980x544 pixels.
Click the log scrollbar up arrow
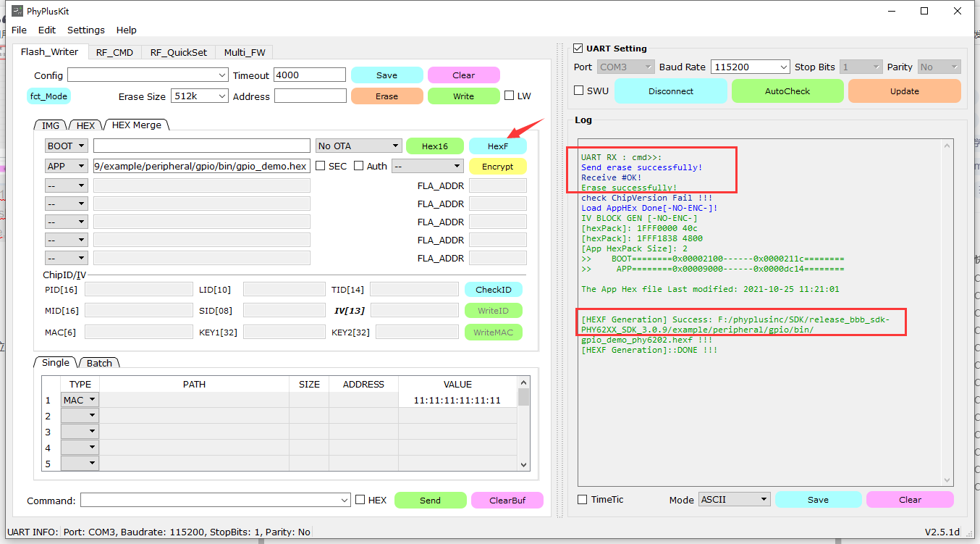click(x=947, y=146)
